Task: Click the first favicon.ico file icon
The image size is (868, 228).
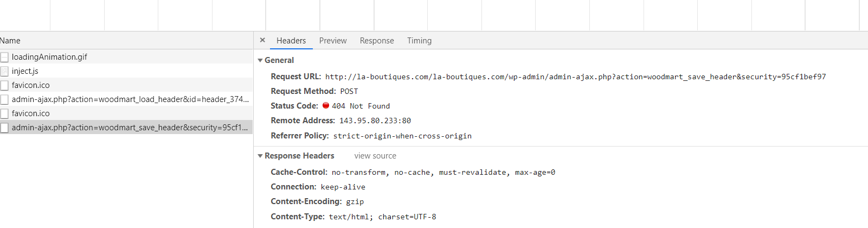Action: [4, 85]
